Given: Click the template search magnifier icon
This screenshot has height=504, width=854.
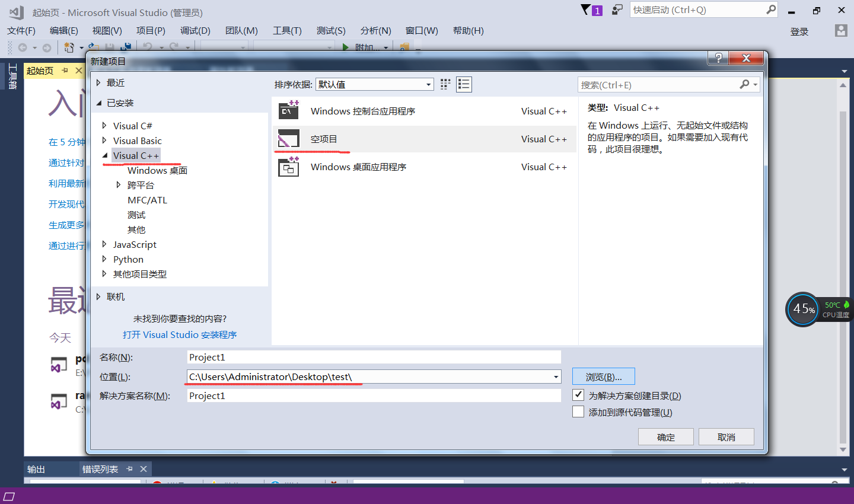Looking at the screenshot, I should point(745,84).
